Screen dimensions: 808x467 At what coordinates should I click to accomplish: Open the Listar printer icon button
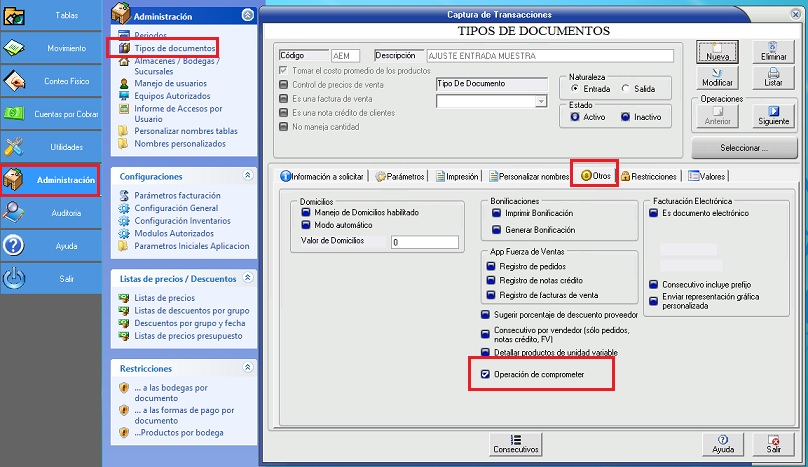pyautogui.click(x=773, y=77)
